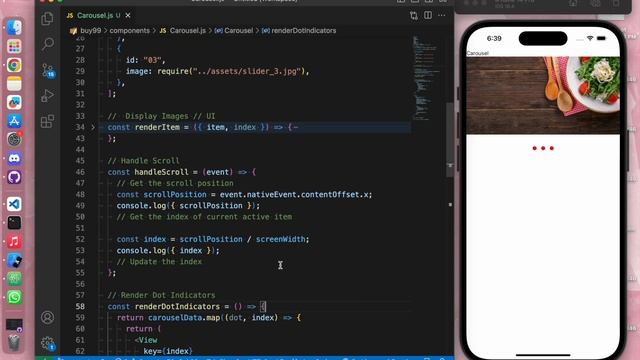
Task: Click the editor vertical scrollbar thumb
Action: click(x=450, y=139)
